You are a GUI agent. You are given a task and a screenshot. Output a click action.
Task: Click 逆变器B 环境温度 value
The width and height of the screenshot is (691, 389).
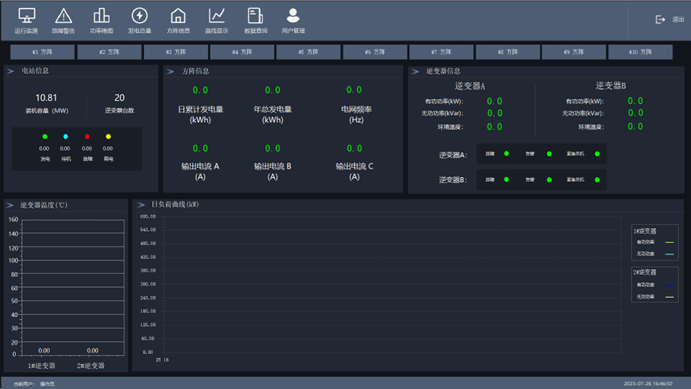[635, 126]
